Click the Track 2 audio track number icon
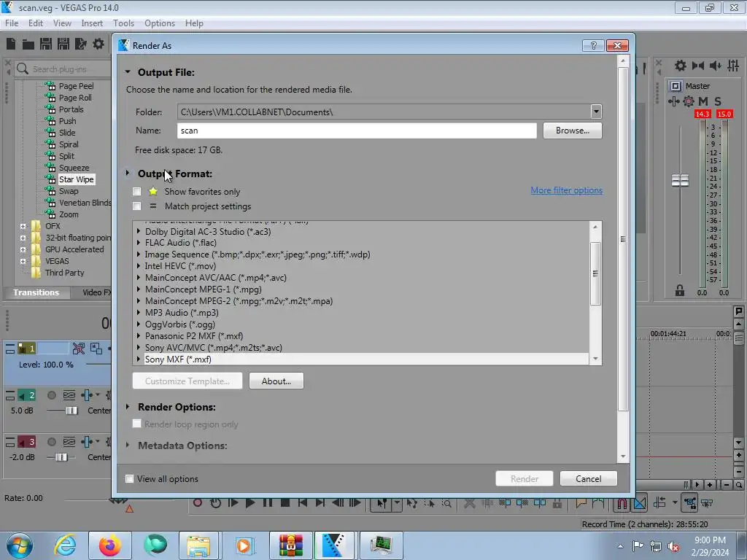Viewport: 747px width, 560px height. point(27,395)
